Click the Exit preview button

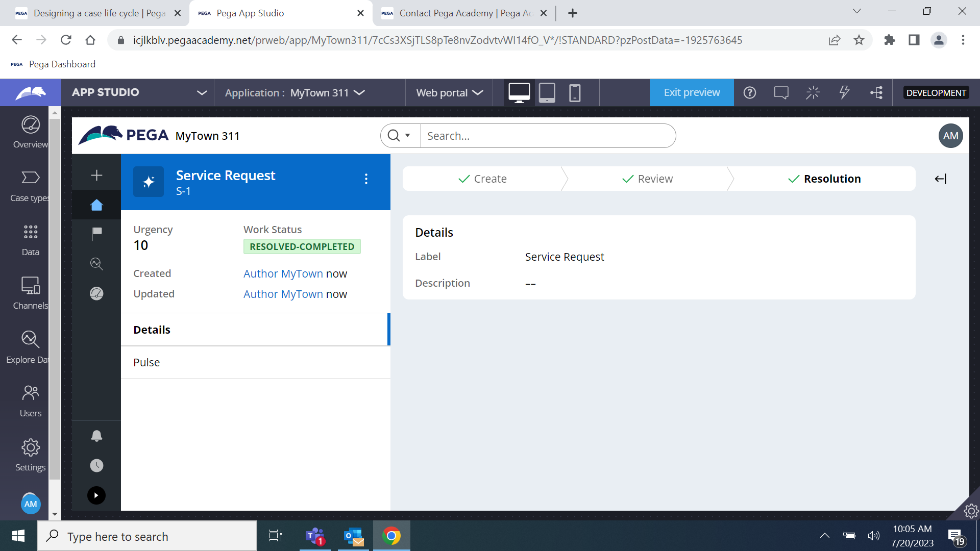tap(692, 93)
